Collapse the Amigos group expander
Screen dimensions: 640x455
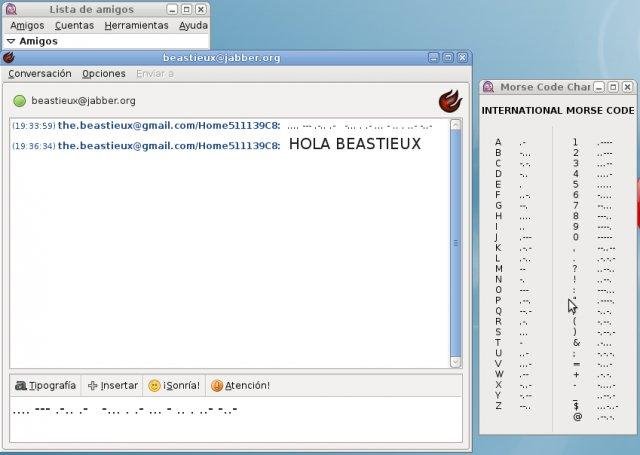click(11, 41)
